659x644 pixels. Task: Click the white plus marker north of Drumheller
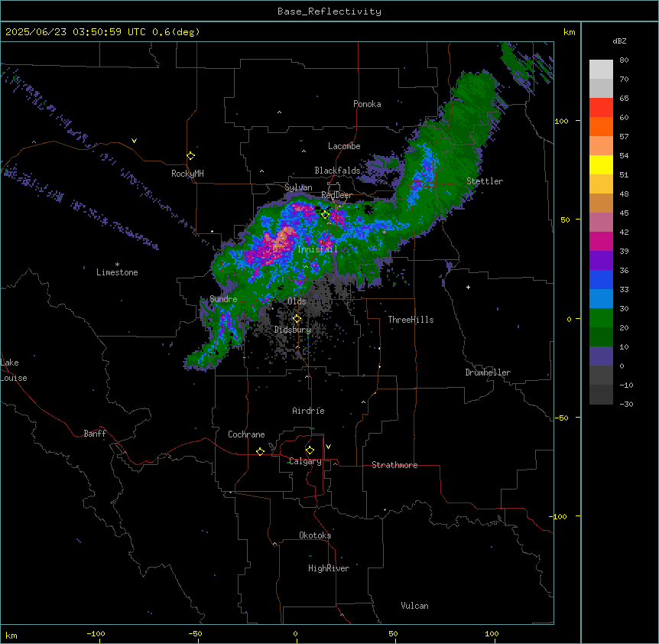[468, 287]
